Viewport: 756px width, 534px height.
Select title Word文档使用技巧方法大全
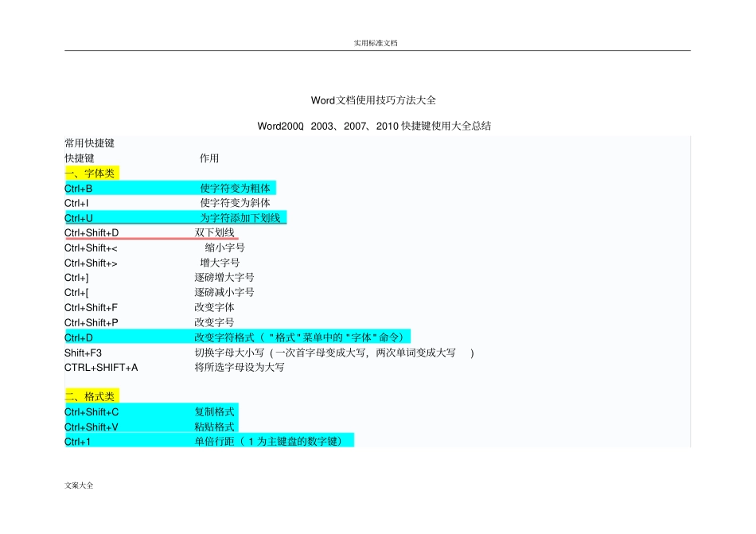click(373, 100)
